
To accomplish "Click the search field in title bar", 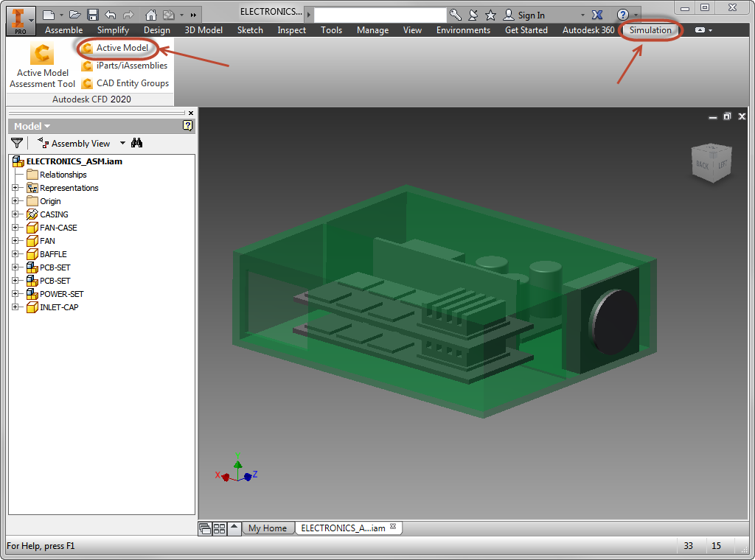I will (380, 15).
